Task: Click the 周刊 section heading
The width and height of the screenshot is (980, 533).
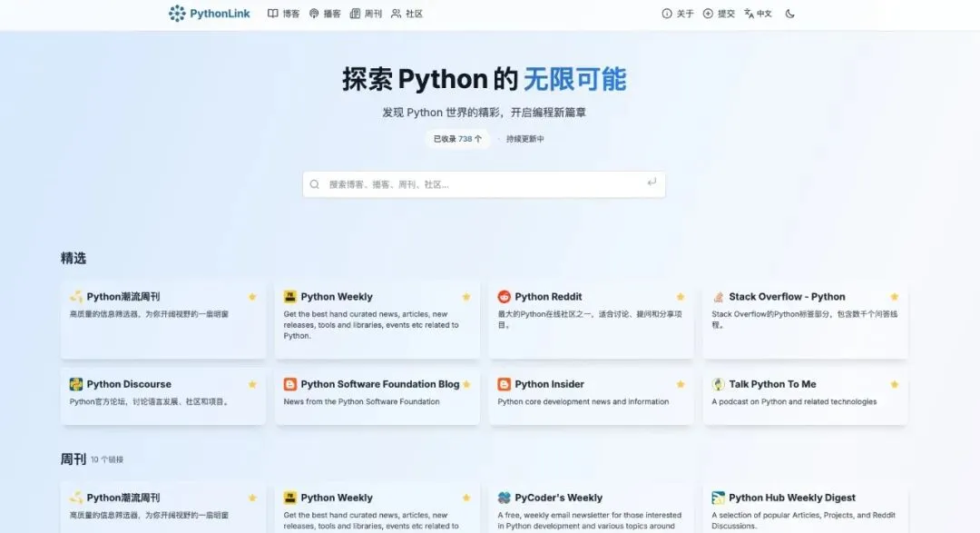Action: tap(73, 459)
